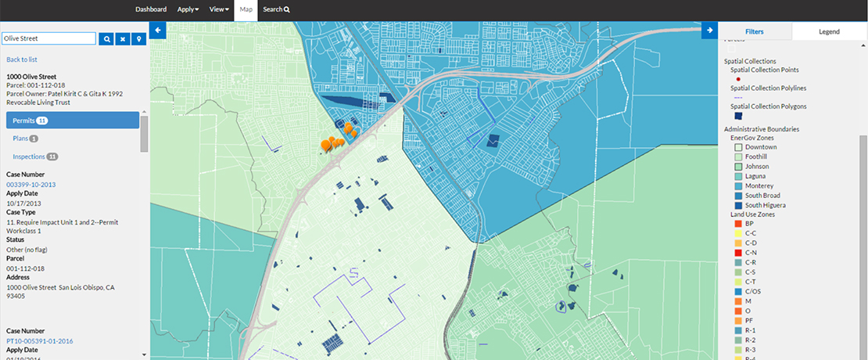Click the Monterey zone color swatch
Image resolution: width=868 pixels, height=360 pixels.
click(738, 186)
